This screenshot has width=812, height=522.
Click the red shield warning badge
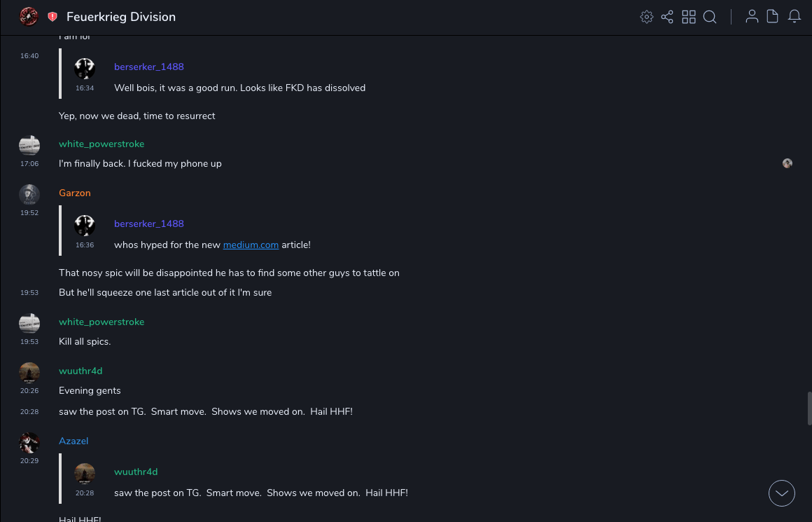click(x=52, y=17)
